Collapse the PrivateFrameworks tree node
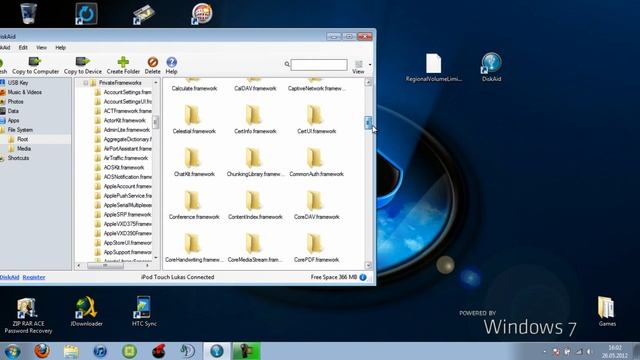Viewport: 640px width, 360px height. tap(85, 83)
